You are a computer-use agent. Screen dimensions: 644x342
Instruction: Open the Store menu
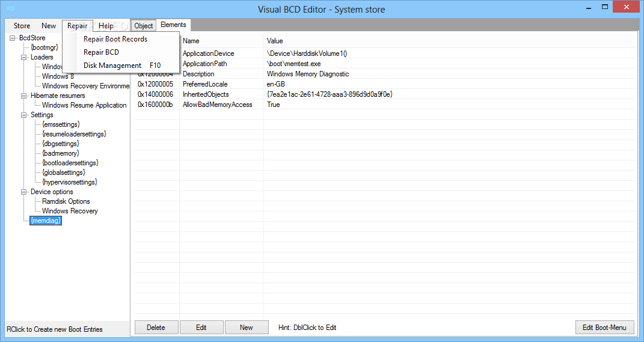(22, 26)
